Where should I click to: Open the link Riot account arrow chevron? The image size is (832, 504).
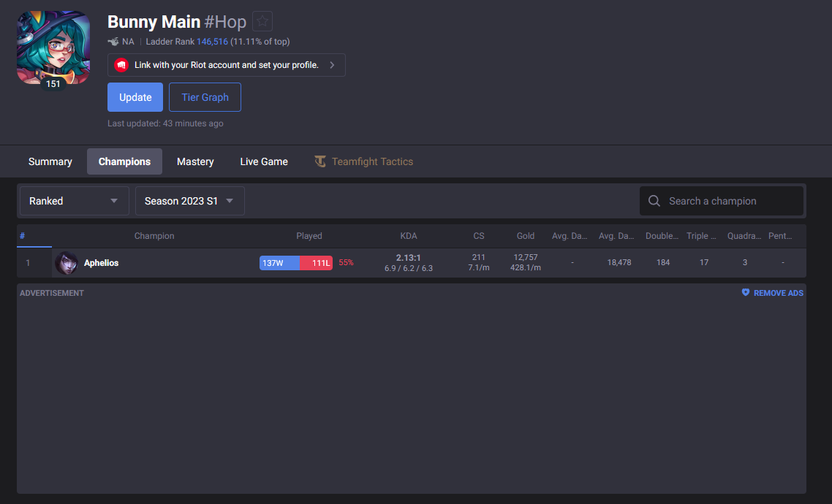[x=332, y=65]
